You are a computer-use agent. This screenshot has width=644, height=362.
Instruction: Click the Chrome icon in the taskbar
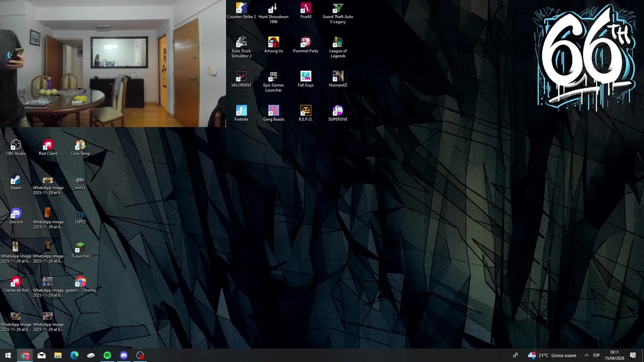click(x=25, y=355)
